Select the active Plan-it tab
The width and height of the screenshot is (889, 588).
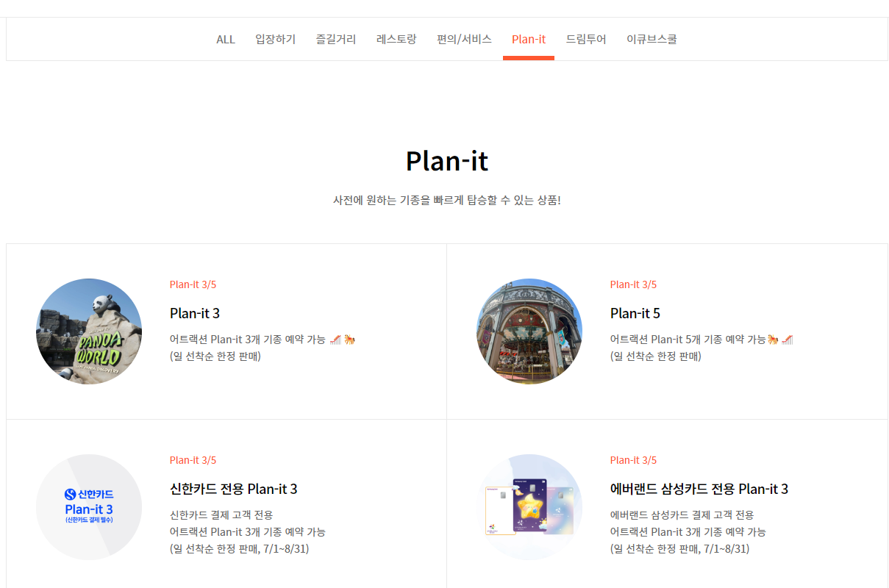pos(529,39)
